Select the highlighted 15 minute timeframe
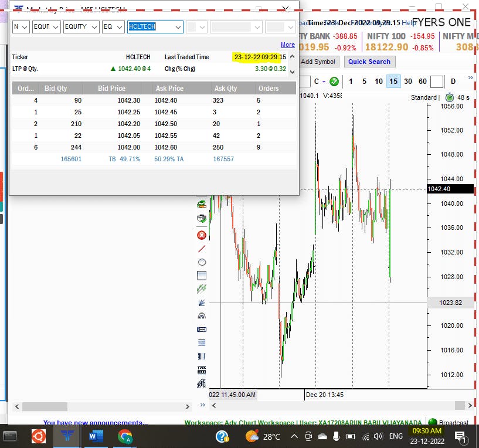 pyautogui.click(x=393, y=82)
